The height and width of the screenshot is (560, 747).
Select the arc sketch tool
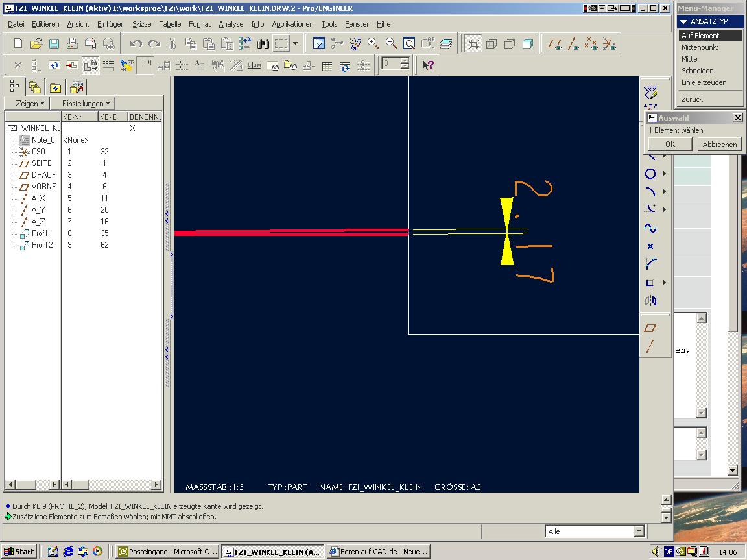(x=650, y=192)
